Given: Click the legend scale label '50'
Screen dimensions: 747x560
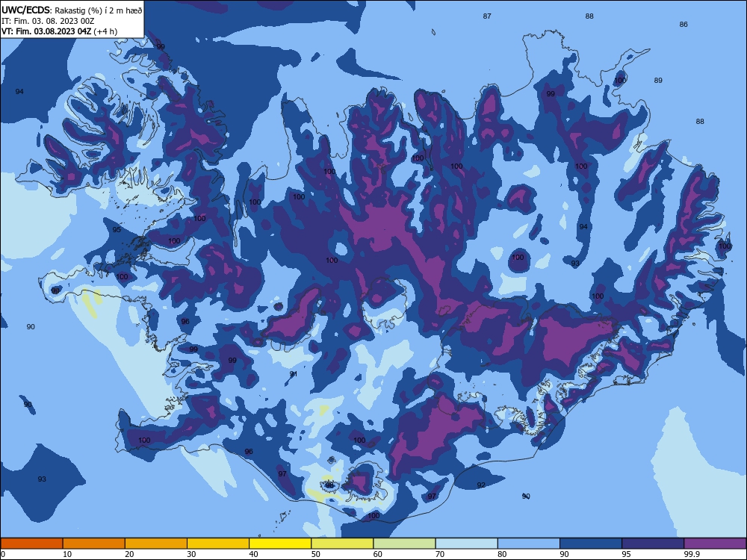Looking at the screenshot, I should tap(316, 554).
